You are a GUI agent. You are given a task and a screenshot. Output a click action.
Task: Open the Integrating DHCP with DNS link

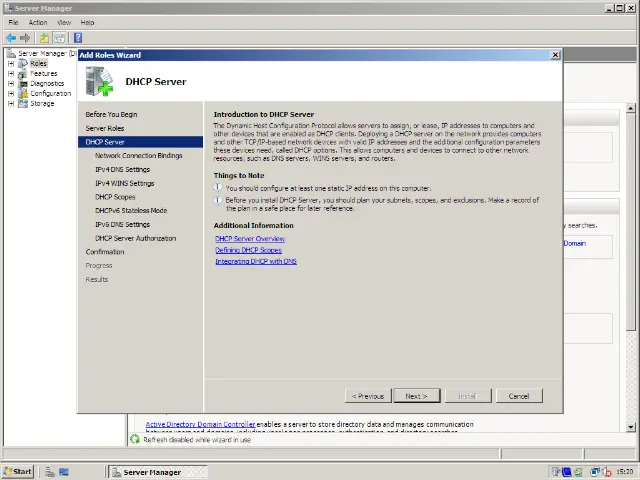coord(256,262)
